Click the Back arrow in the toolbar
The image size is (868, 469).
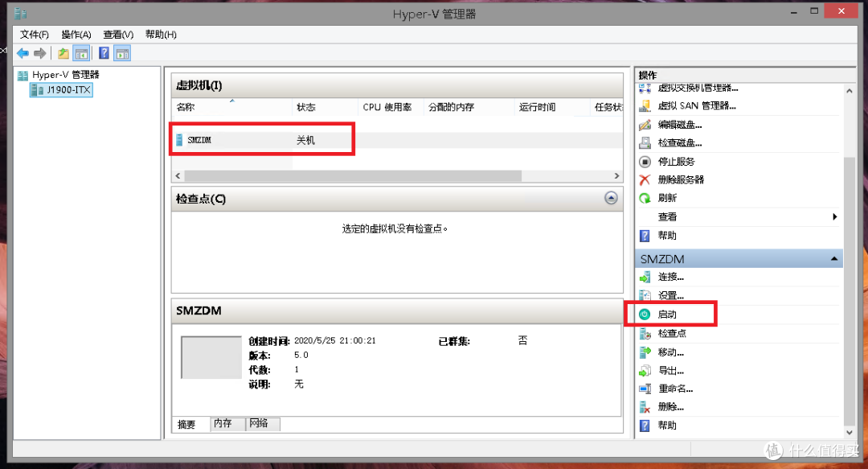(x=23, y=54)
